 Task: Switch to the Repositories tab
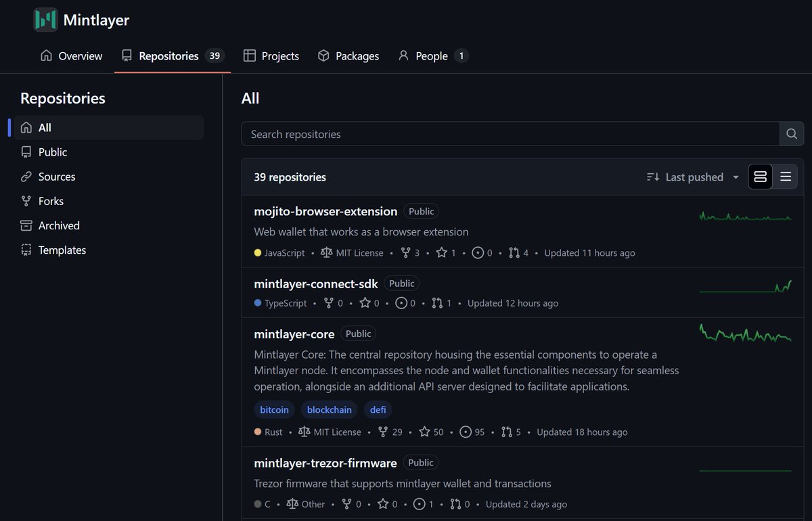173,55
